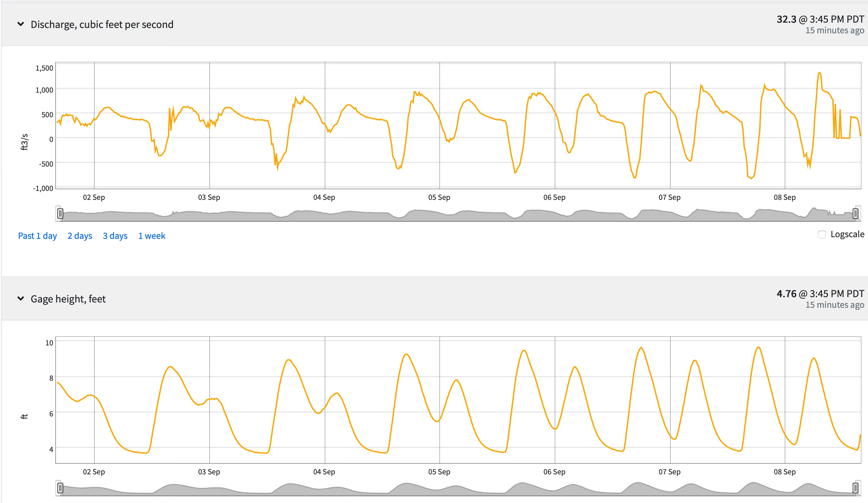Grab the left handle of discharge range slider
Image resolution: width=868 pixels, height=503 pixels.
click(x=60, y=214)
